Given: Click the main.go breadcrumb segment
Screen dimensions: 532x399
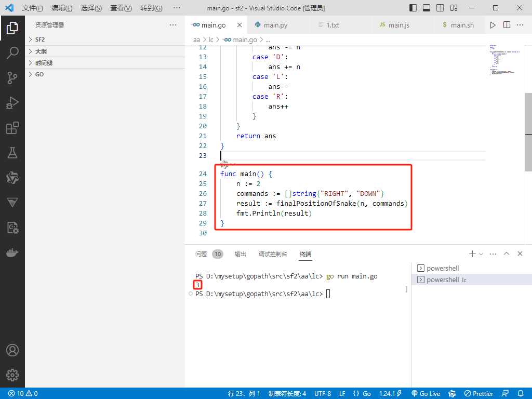Looking at the screenshot, I should [240, 39].
